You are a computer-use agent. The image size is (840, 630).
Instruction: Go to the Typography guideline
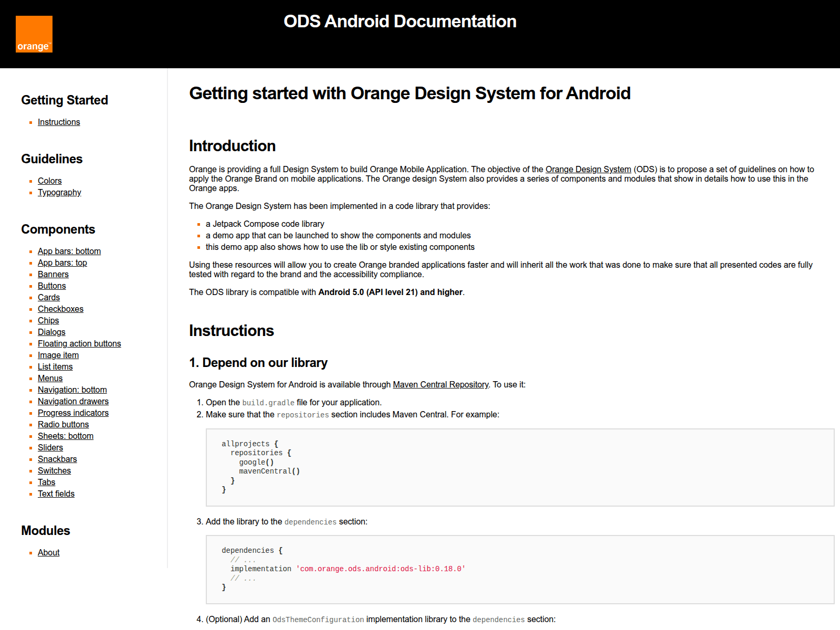[59, 192]
